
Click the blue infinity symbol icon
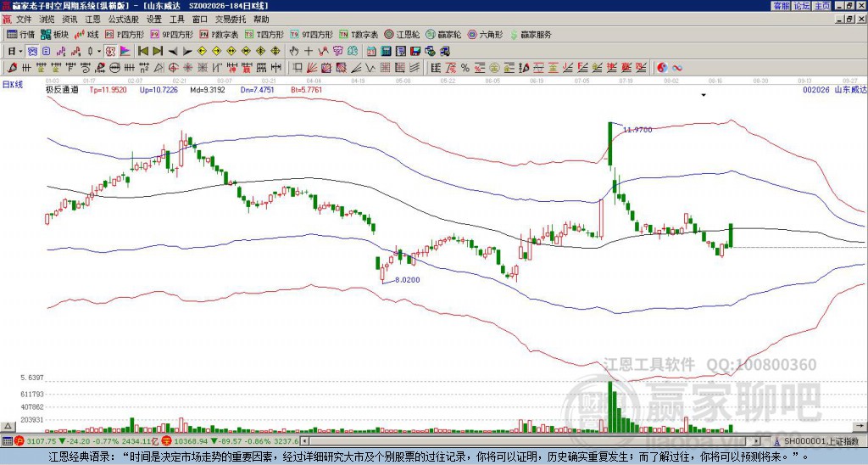point(677,67)
